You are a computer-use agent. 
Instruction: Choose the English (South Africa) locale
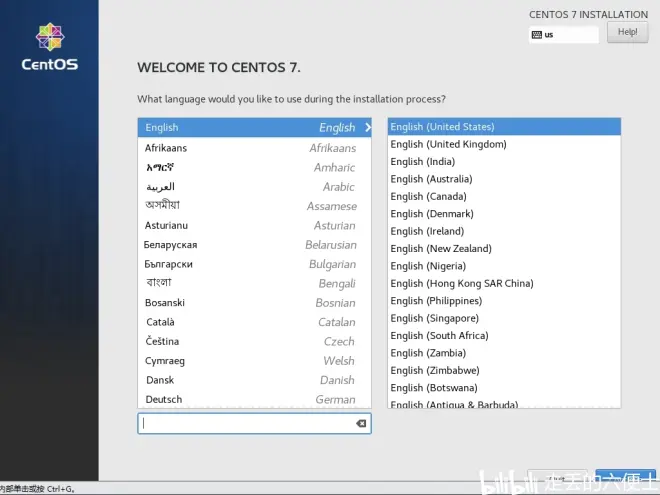click(504, 335)
